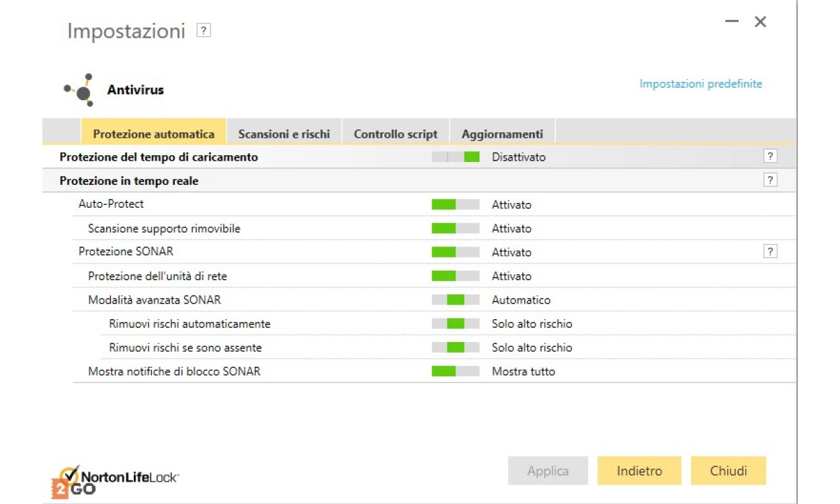Screen dimensions: 840x504
Task: Toggle Protezione dell'unità di rete switch
Action: 455,276
